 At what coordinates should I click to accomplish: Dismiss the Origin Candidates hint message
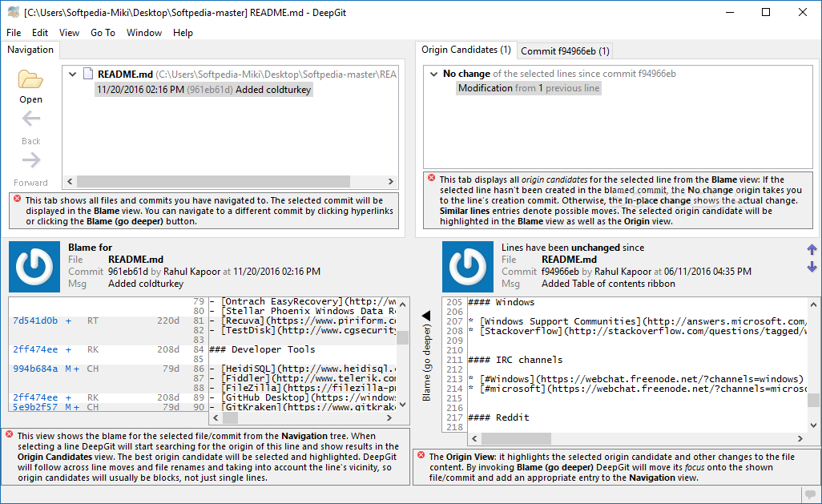432,178
